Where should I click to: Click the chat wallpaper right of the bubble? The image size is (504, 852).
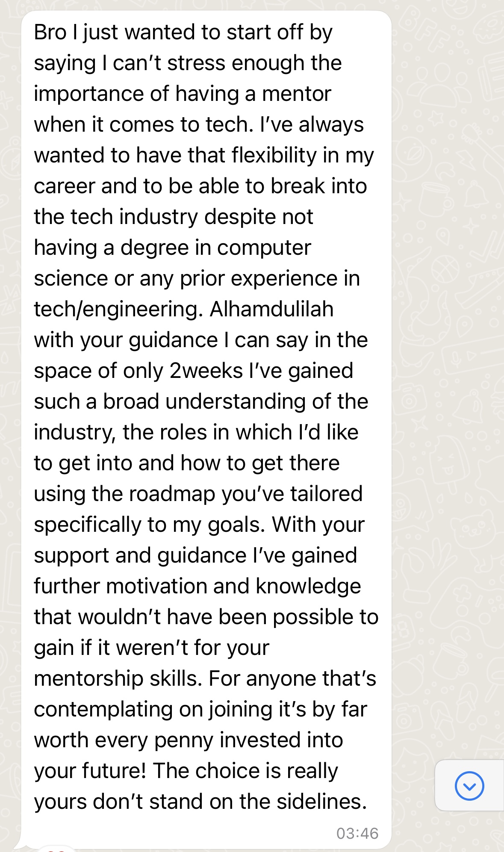click(447, 385)
